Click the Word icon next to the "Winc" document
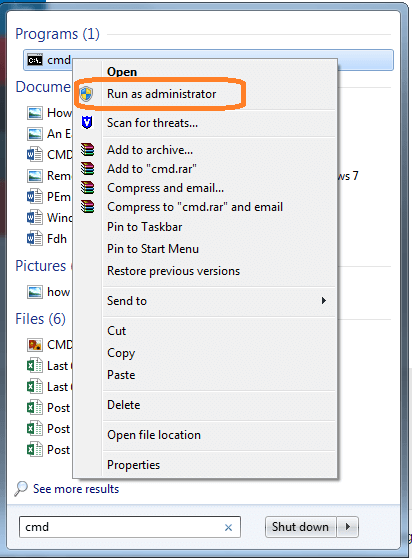The width and height of the screenshot is (412, 558). coord(35,218)
